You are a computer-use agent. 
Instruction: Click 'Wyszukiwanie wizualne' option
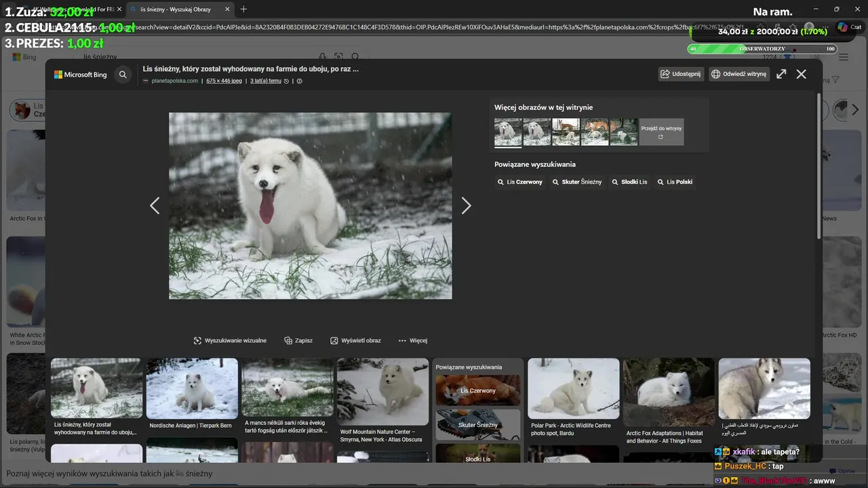[x=230, y=340]
